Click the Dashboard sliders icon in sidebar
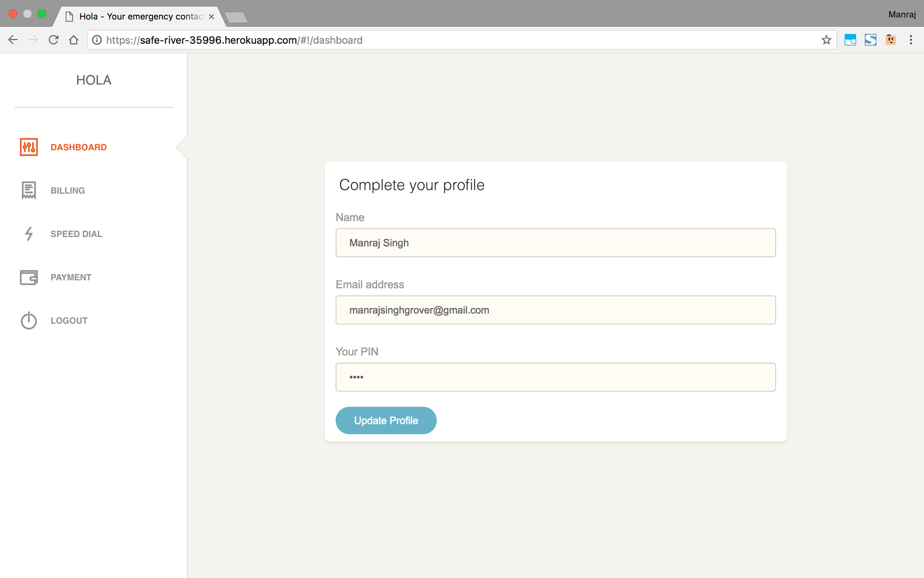This screenshot has width=924, height=578. click(29, 147)
